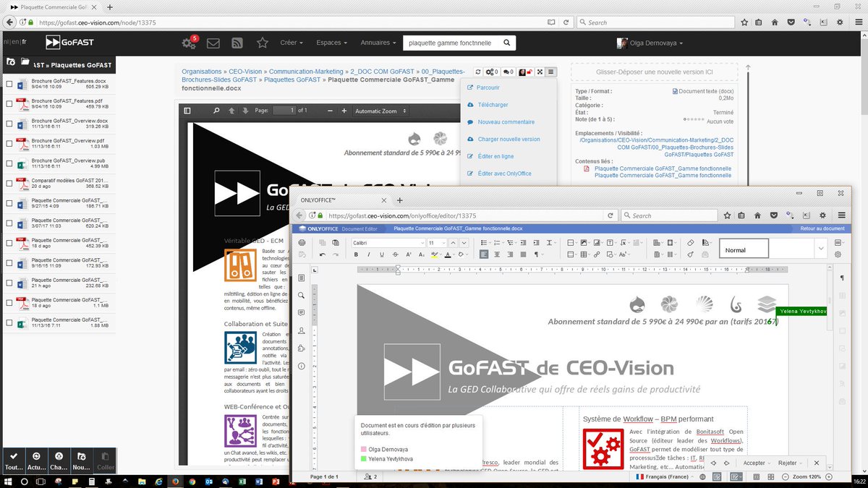This screenshot has height=488, width=868.
Task: Check the Brochure GoFAST_Features.pdf checkbox
Action: point(9,104)
